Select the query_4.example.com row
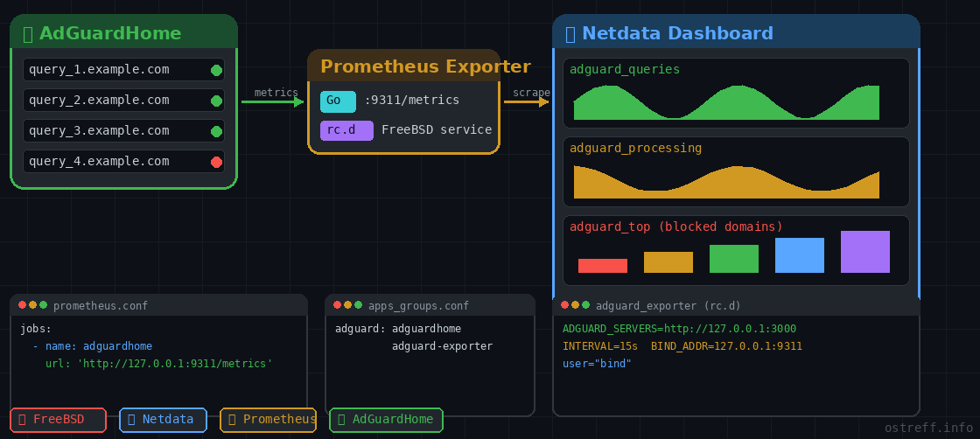This screenshot has height=439, width=980. [x=123, y=161]
